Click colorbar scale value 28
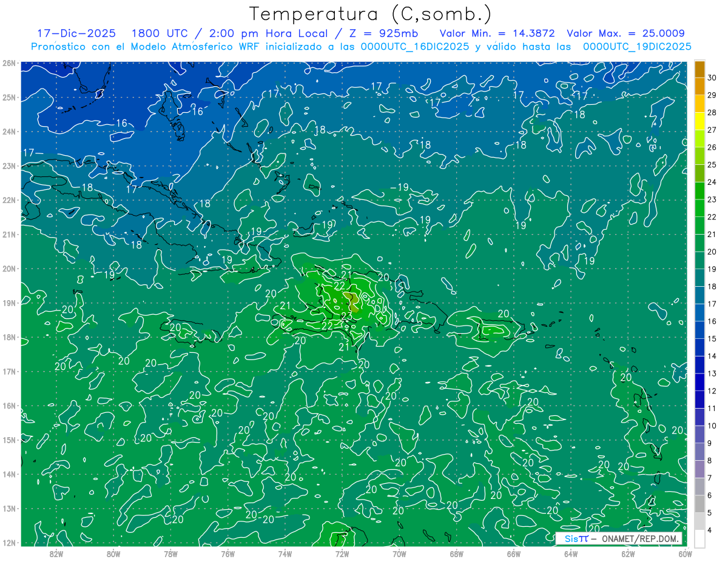 (x=712, y=112)
